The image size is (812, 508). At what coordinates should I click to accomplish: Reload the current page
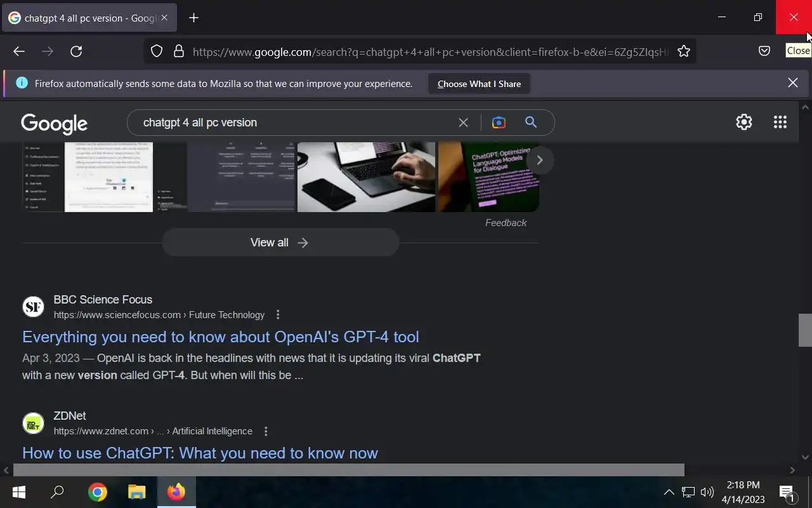click(76, 51)
